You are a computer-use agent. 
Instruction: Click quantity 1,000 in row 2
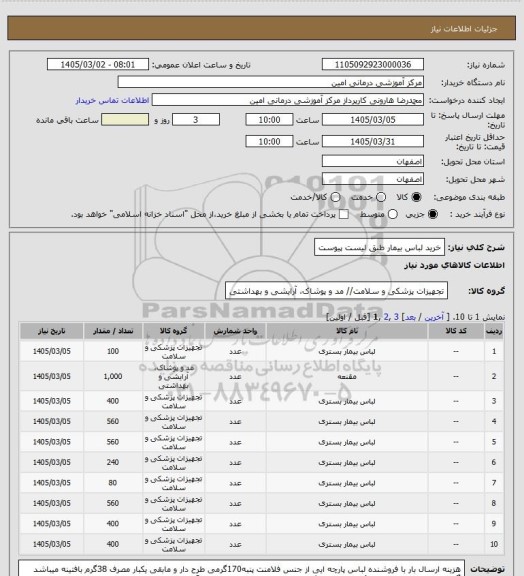point(113,377)
